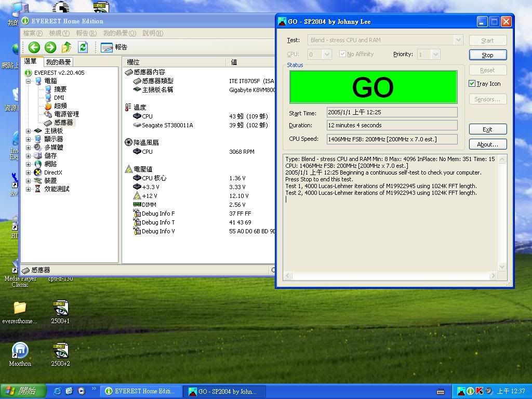Click the DIMM voltage row
Screen dimensions: 532x399
(x=199, y=205)
